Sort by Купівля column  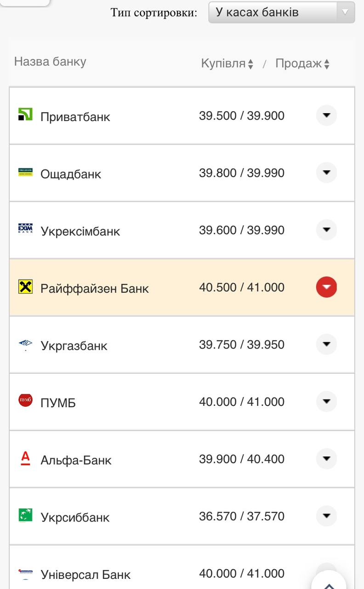tap(227, 64)
